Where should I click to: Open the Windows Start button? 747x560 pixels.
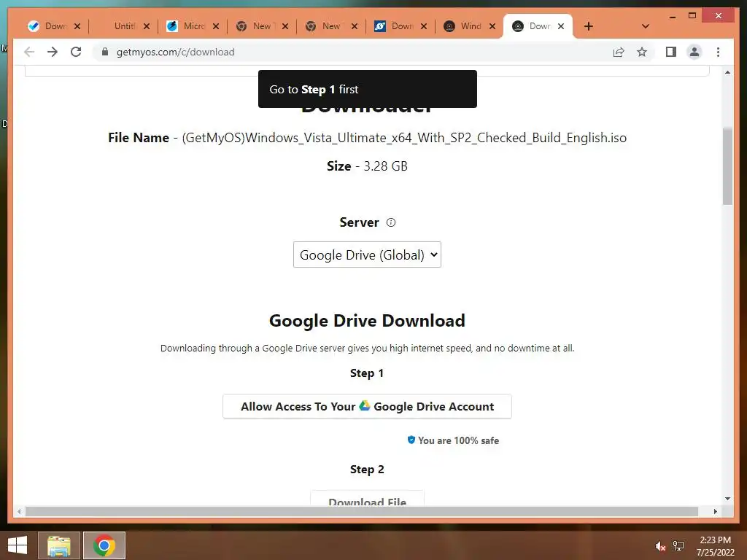click(18, 545)
